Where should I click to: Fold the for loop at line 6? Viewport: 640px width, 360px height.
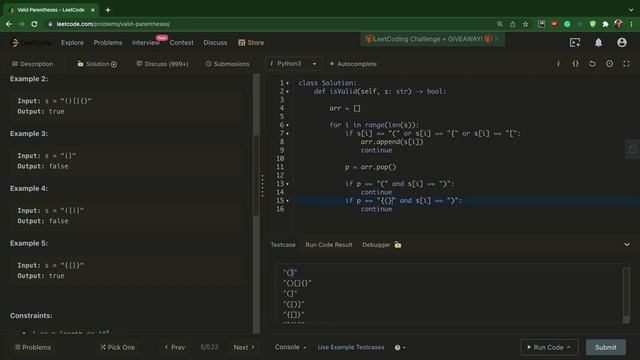(x=287, y=125)
